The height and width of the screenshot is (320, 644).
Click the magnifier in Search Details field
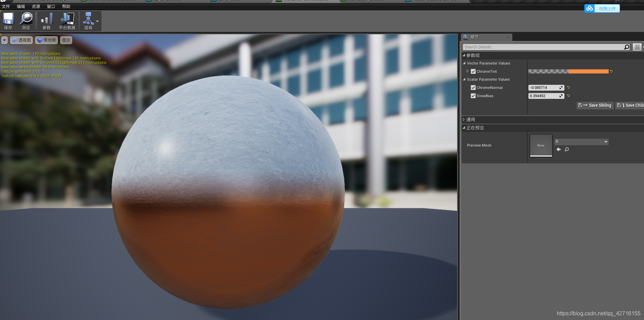coord(626,47)
